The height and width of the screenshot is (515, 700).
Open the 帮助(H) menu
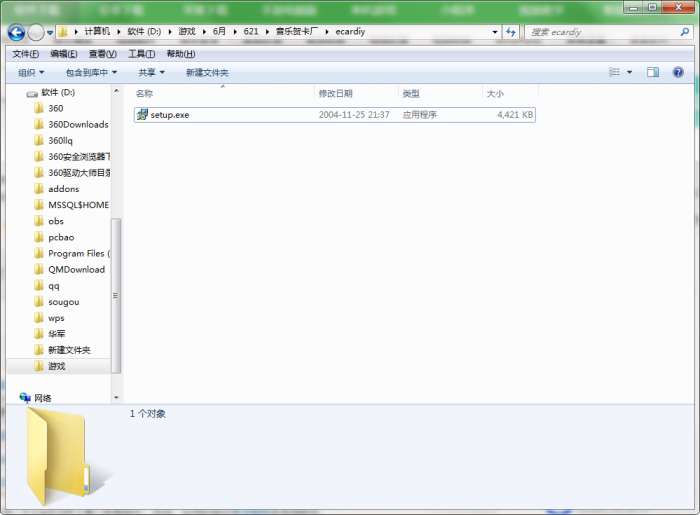pos(181,54)
